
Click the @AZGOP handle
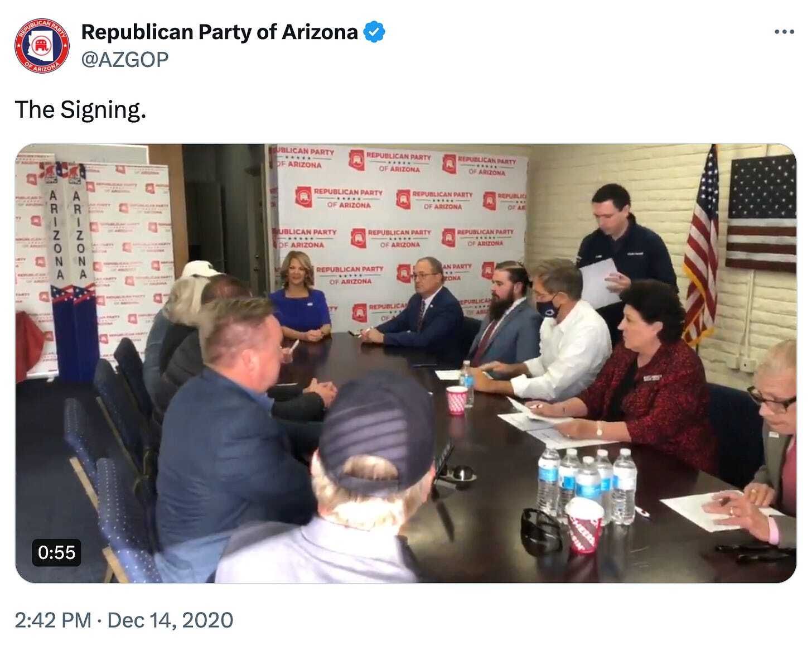tap(125, 59)
